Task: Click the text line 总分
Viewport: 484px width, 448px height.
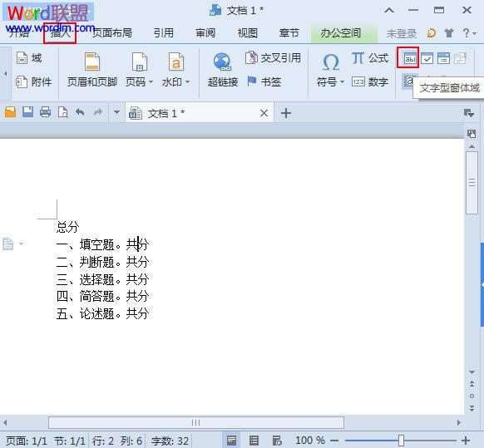Action: pos(68,227)
